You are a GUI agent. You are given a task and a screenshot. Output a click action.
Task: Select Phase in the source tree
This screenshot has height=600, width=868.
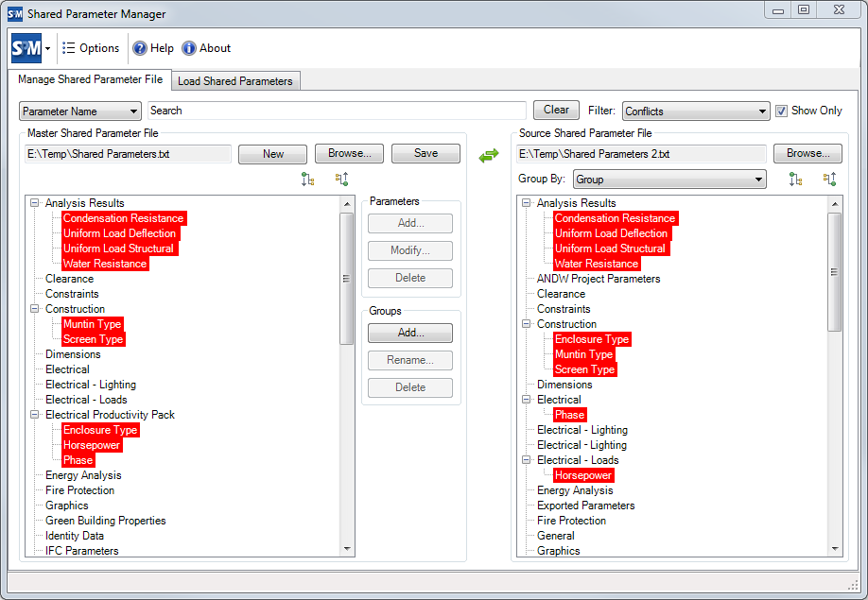tap(569, 415)
